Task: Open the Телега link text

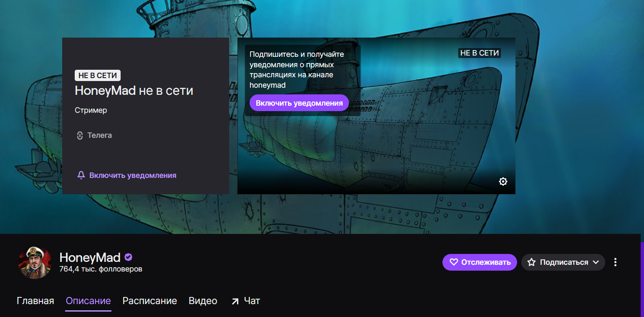Action: pos(100,135)
